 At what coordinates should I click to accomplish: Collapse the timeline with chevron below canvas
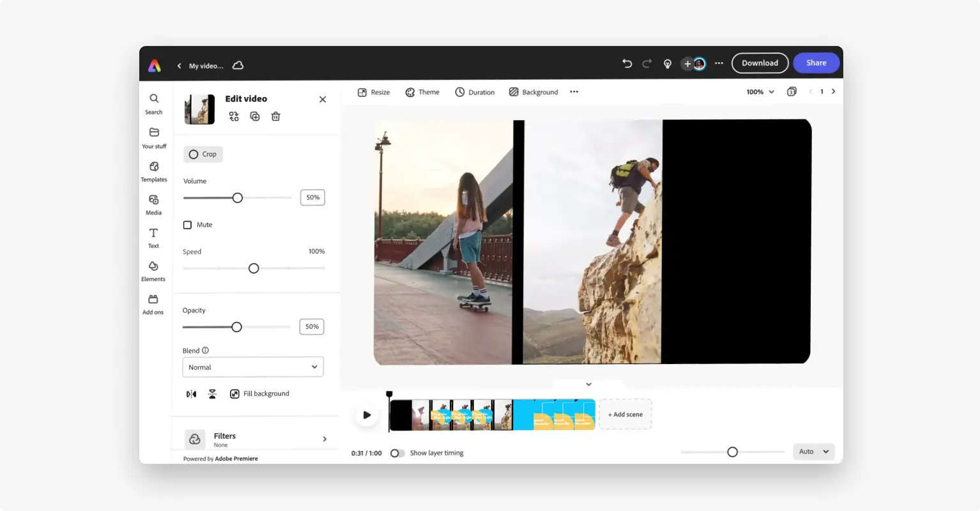click(x=588, y=385)
